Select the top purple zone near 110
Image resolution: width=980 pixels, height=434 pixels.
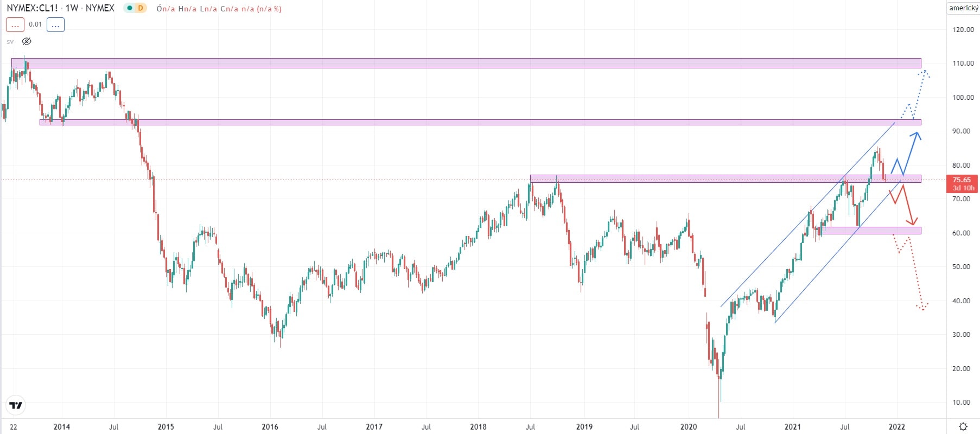click(466, 63)
